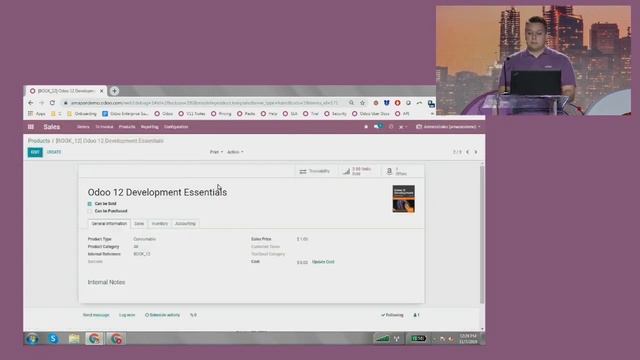Reload the page with the refresh icon
The image size is (640, 360).
tap(52, 103)
